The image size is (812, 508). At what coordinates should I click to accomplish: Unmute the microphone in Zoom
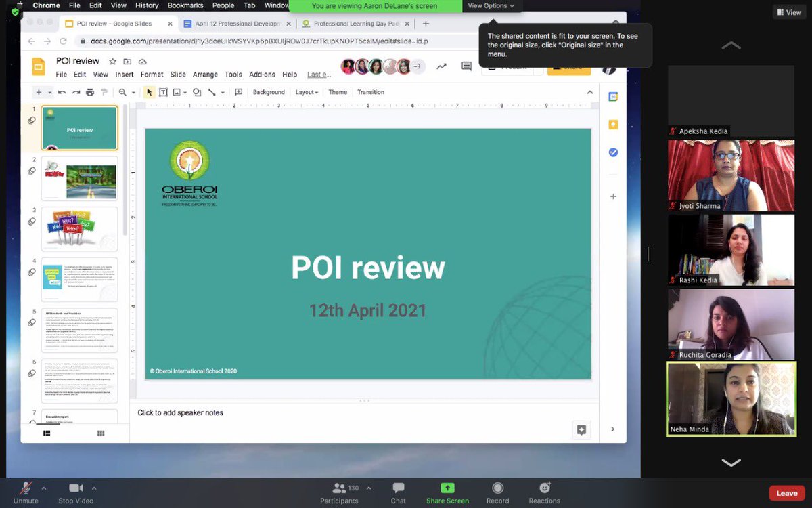coord(27,492)
